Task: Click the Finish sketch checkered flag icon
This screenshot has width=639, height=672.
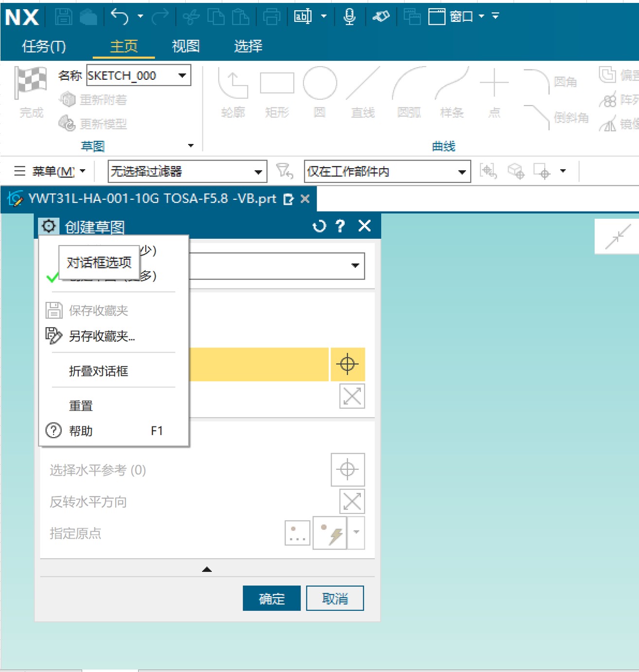Action: (31, 83)
